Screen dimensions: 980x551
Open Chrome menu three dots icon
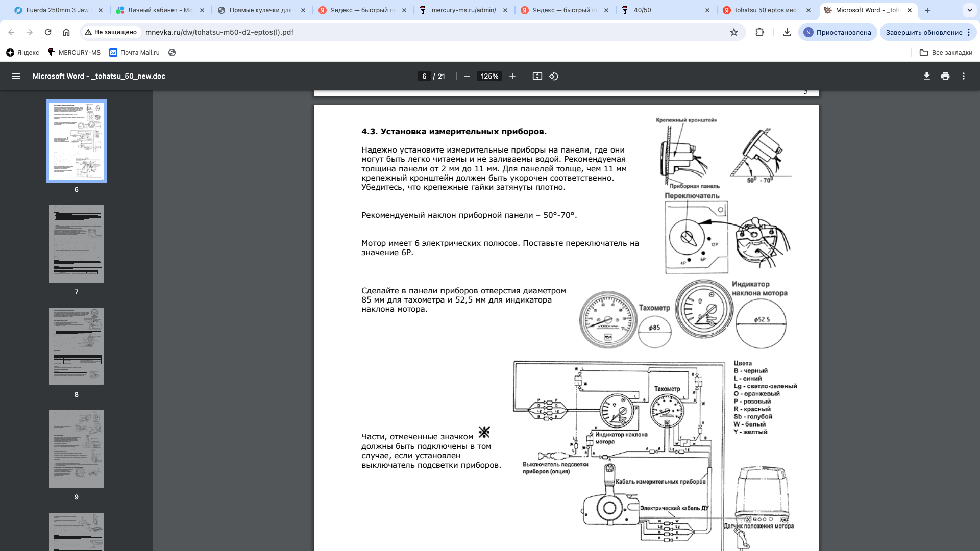[969, 32]
